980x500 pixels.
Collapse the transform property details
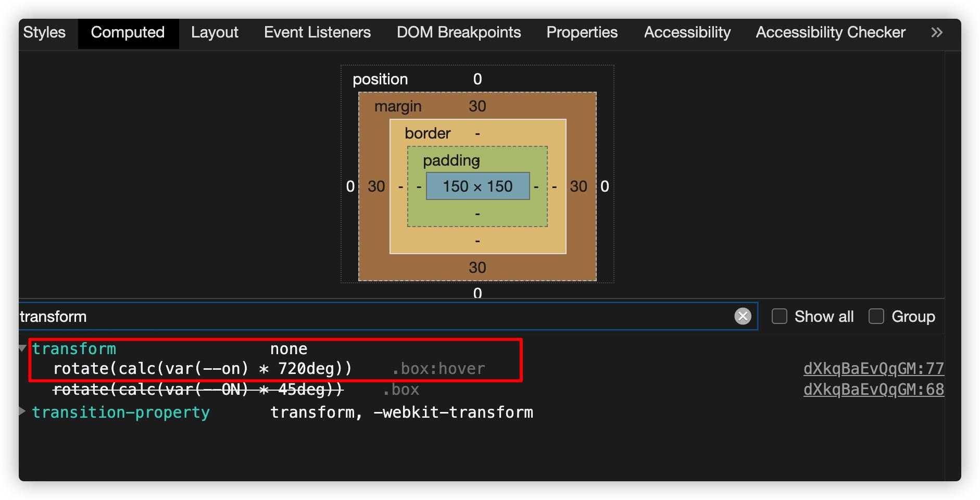22,348
